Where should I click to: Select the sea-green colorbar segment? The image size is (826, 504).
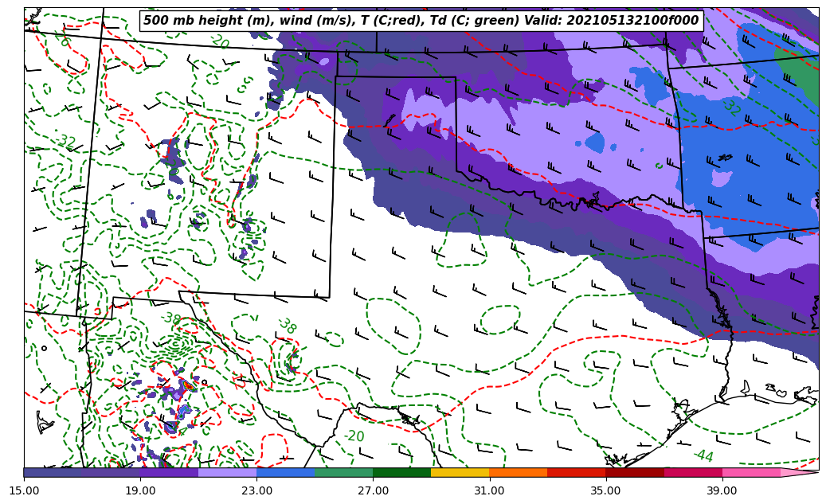click(344, 472)
